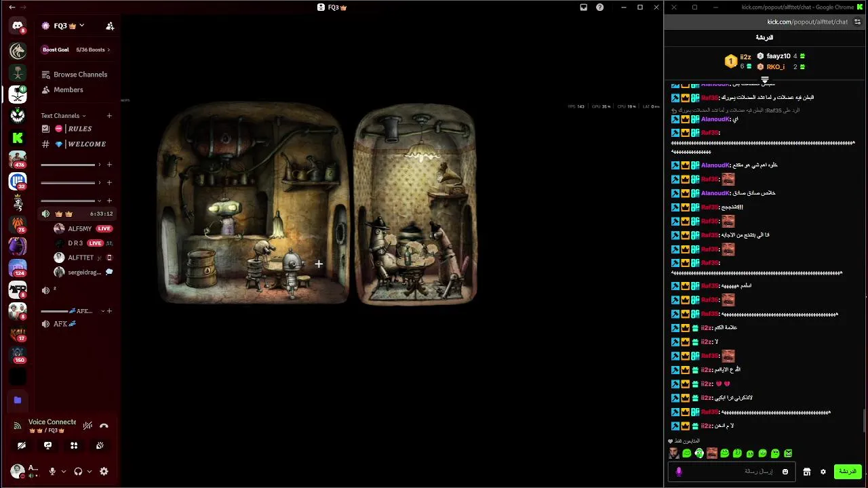Open the Members list
Screen dimensions: 868x488
tap(62, 89)
